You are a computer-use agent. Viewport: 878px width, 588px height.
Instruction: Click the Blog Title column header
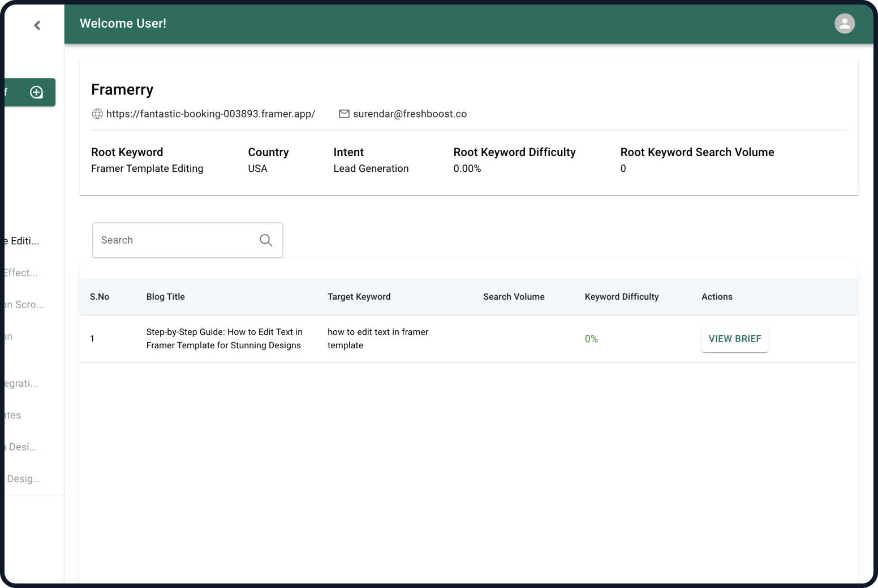tap(165, 296)
